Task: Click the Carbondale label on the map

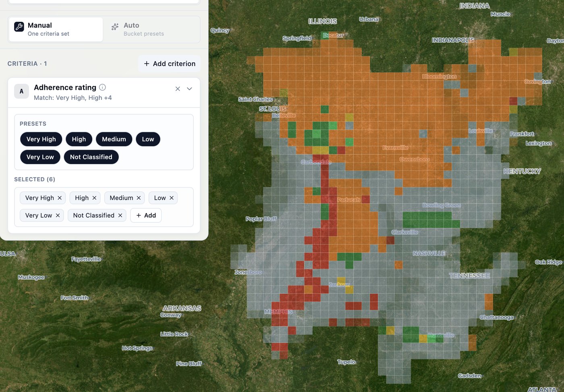Action: 316,162
